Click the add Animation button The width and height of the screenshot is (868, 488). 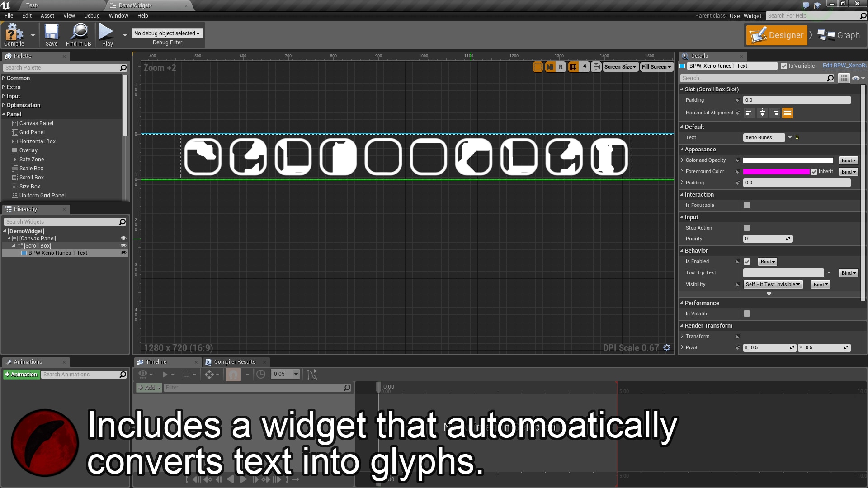(21, 374)
